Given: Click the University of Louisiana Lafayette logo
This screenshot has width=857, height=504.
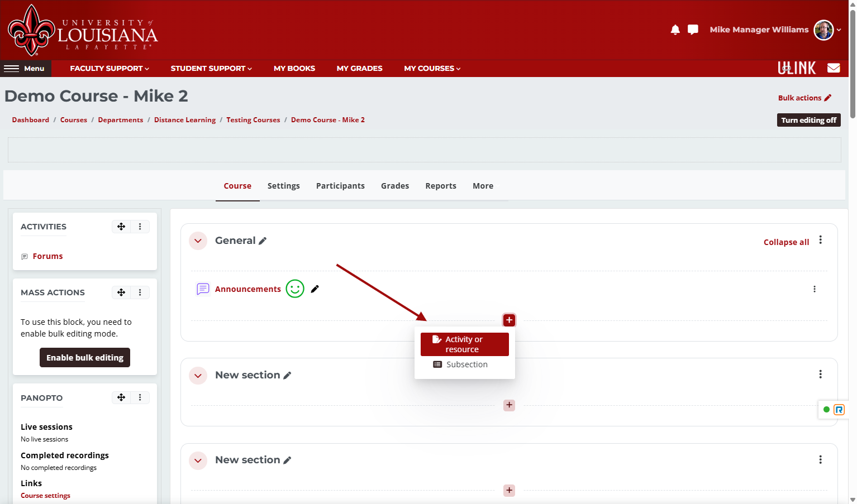Looking at the screenshot, I should click(83, 31).
